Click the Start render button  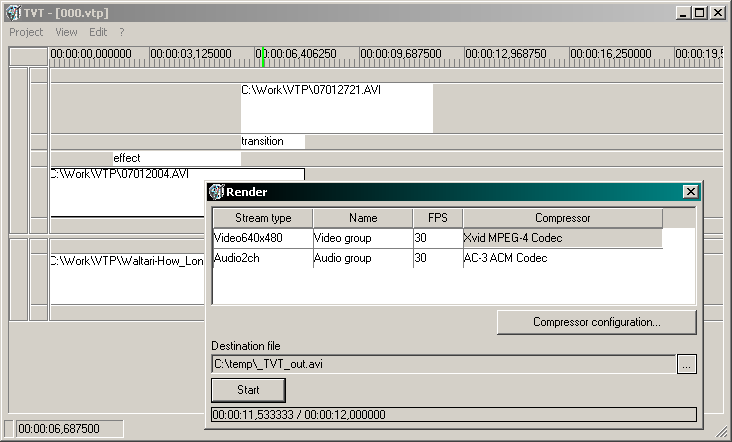248,390
